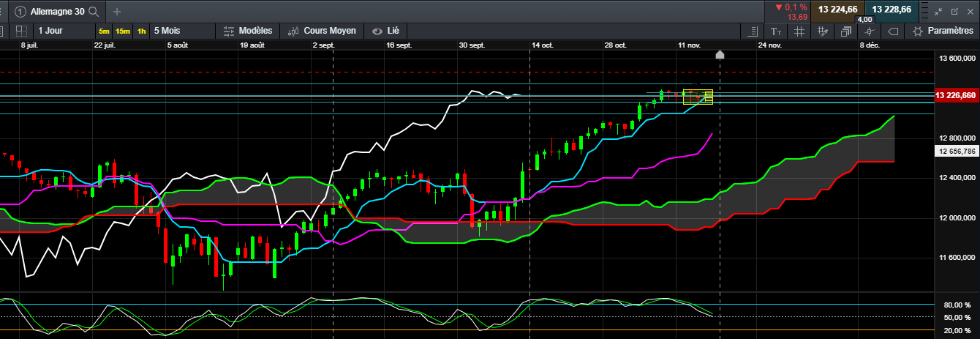
Task: Select the text annotation Tт tool
Action: (x=776, y=31)
